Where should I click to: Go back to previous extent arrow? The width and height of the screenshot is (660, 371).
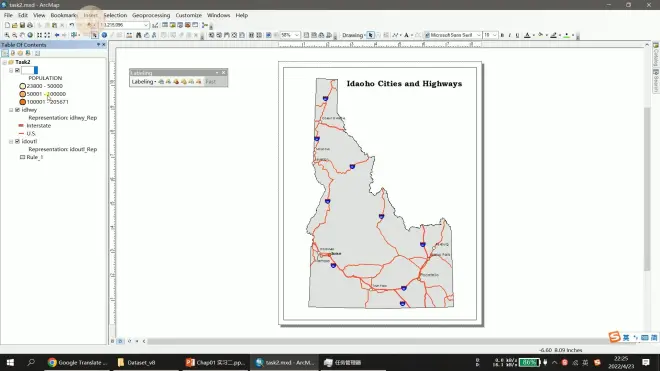click(x=57, y=35)
